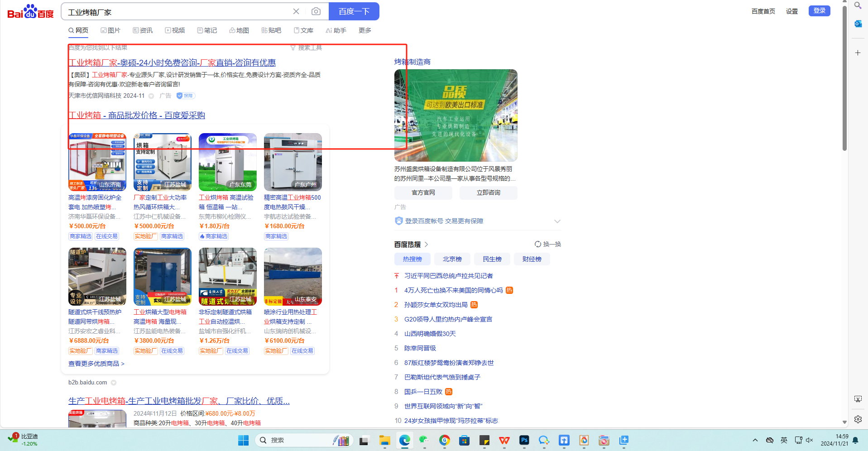Screen dimensions: 868x451
Task: Click the 英 input method indicator
Action: [784, 440]
